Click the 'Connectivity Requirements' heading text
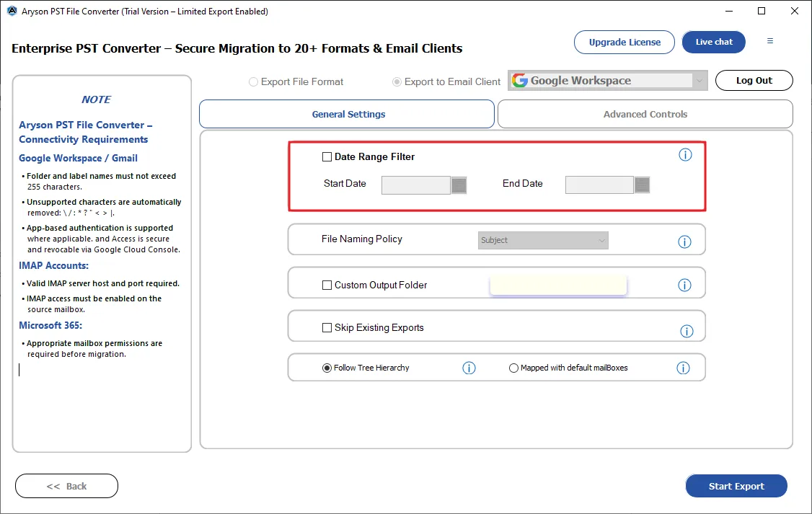Viewport: 812px width, 514px height. 84,139
